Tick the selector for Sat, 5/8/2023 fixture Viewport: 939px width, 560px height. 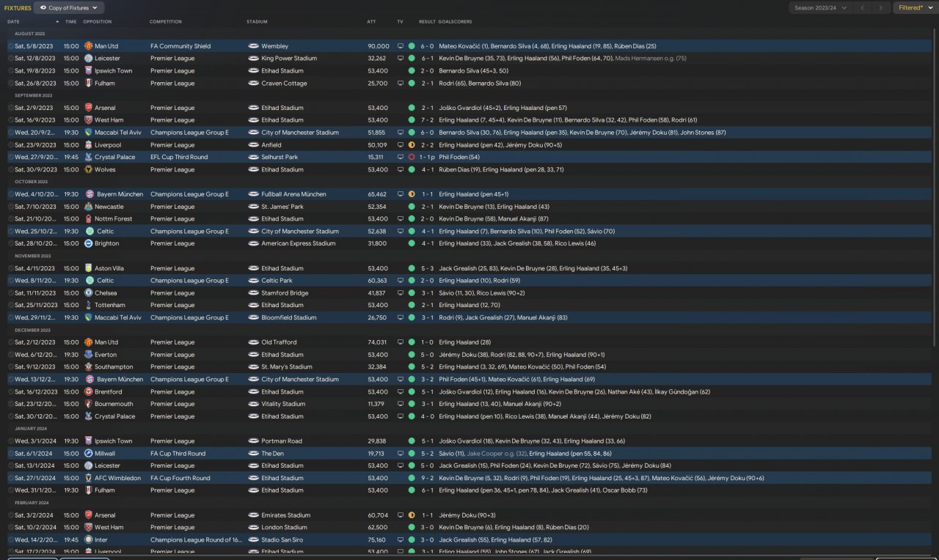pos(10,46)
